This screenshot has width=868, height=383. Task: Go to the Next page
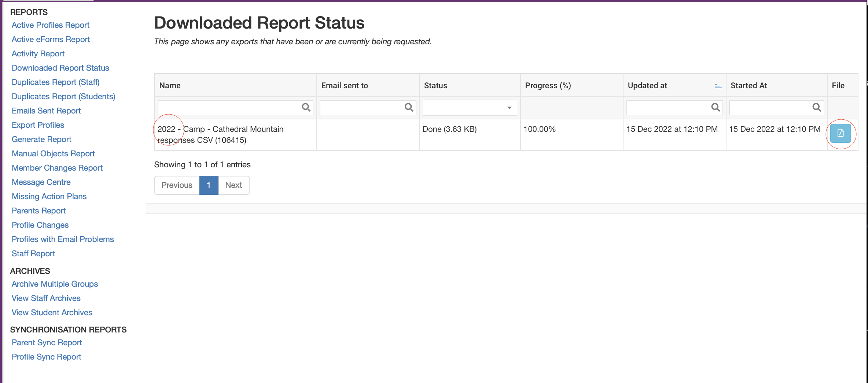[233, 185]
